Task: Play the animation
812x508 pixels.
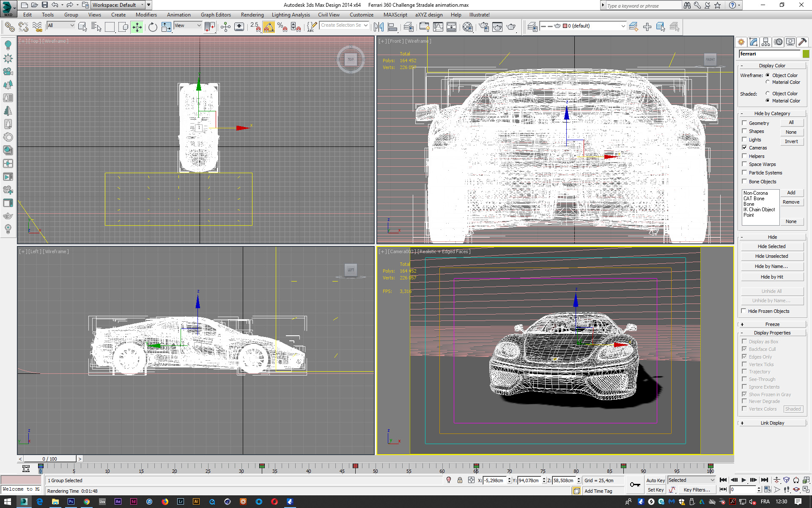Action: pyautogui.click(x=744, y=480)
